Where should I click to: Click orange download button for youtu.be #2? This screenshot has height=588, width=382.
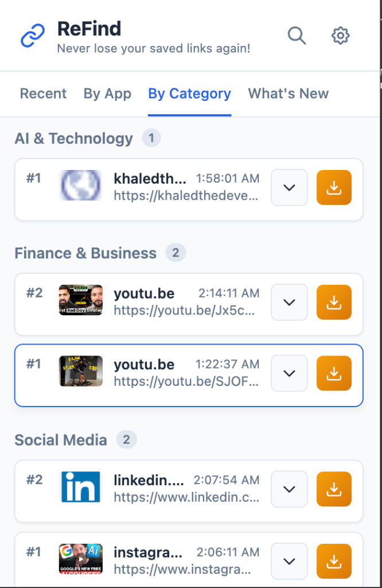pyautogui.click(x=334, y=302)
